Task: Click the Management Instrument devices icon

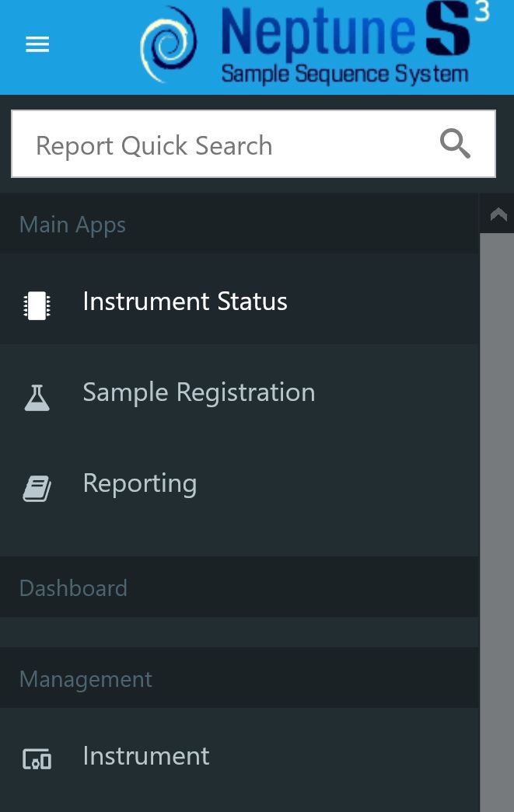Action: click(37, 759)
